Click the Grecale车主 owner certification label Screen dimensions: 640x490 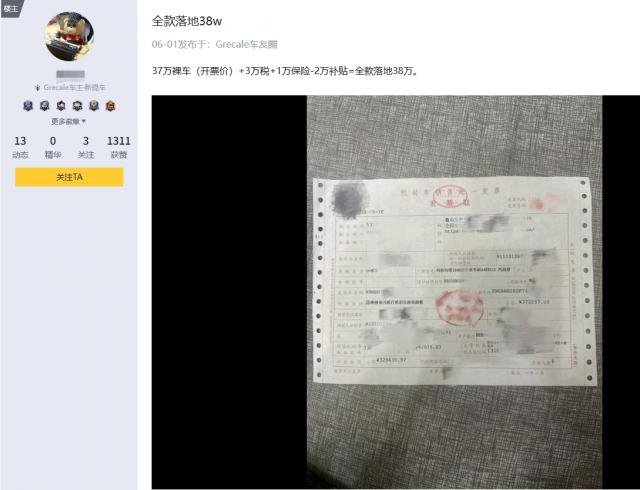(74, 87)
